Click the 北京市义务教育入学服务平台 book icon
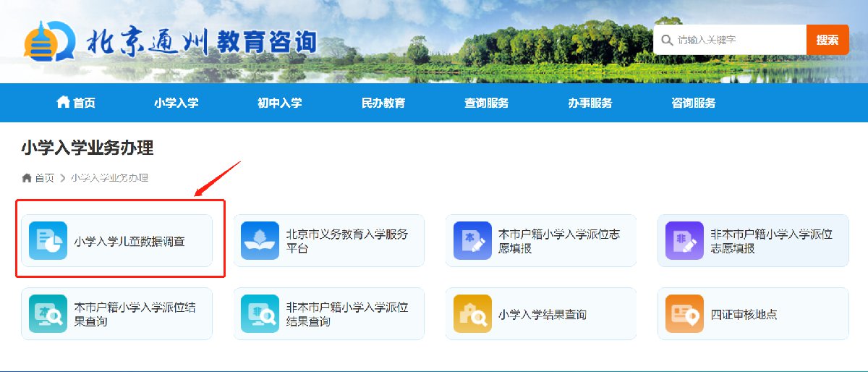This screenshot has width=868, height=372. (260, 240)
